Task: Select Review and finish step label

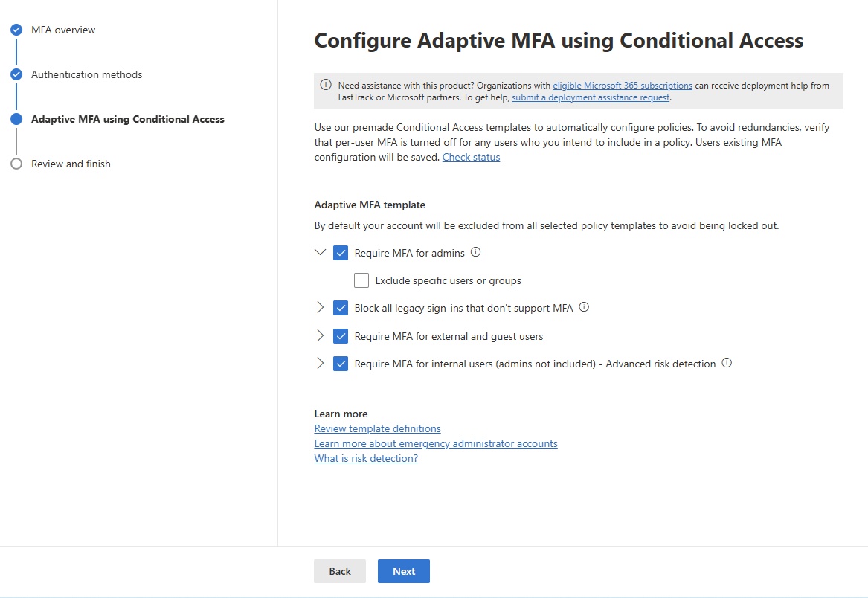Action: (x=71, y=164)
